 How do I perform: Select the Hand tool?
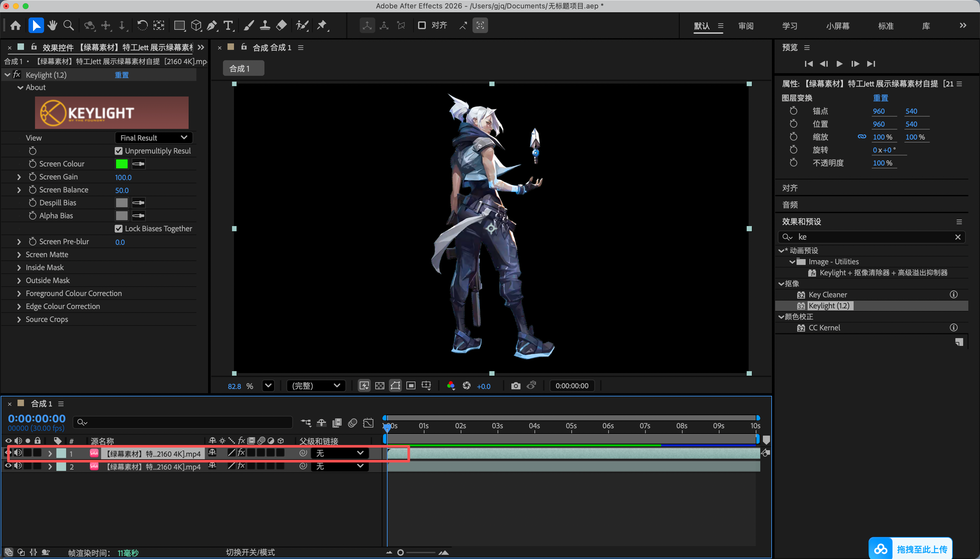[x=52, y=26]
